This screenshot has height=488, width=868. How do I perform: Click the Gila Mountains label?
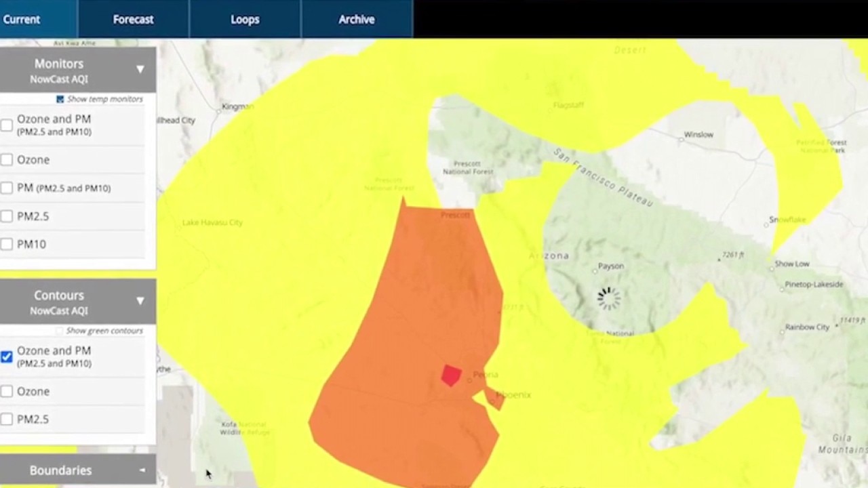pos(843,445)
